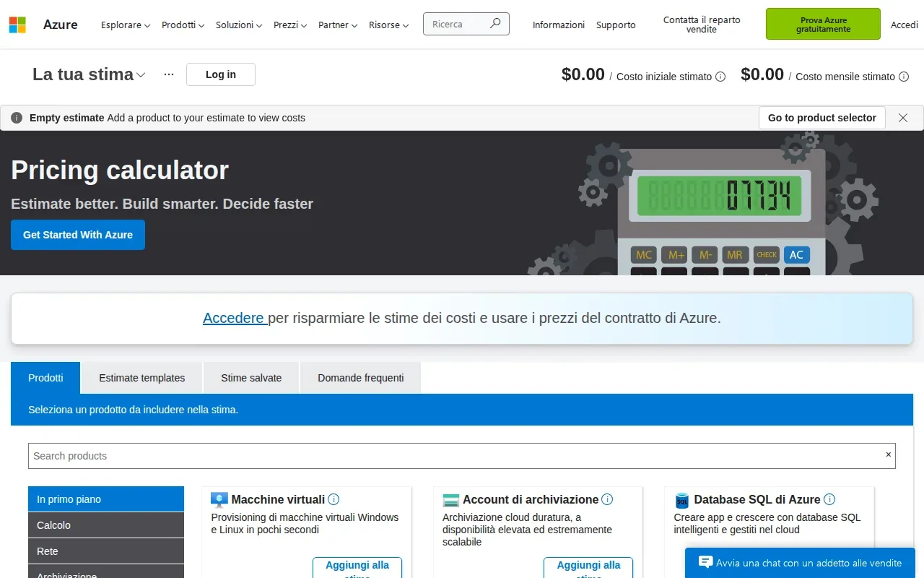Clear the Search products field with X
The width and height of the screenshot is (924, 578).
[x=889, y=455]
